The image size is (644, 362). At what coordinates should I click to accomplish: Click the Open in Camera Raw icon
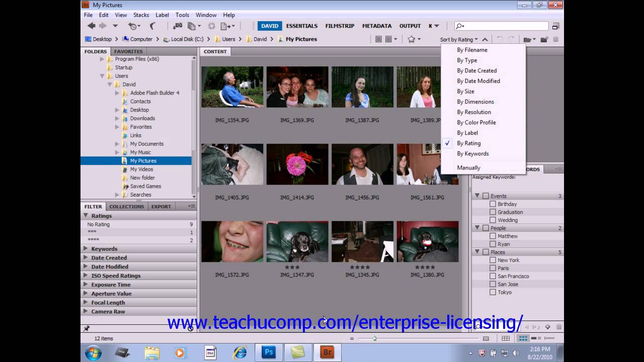point(212,26)
